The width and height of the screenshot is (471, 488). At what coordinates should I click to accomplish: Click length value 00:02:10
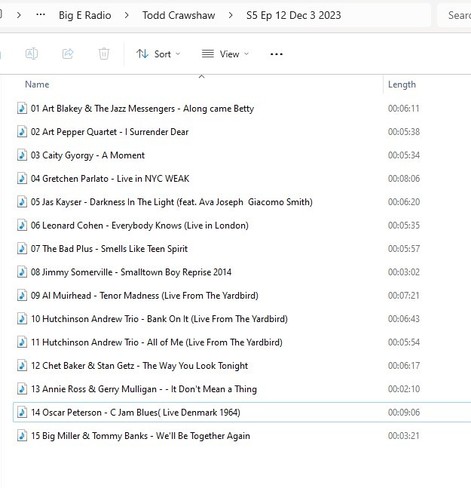point(404,389)
